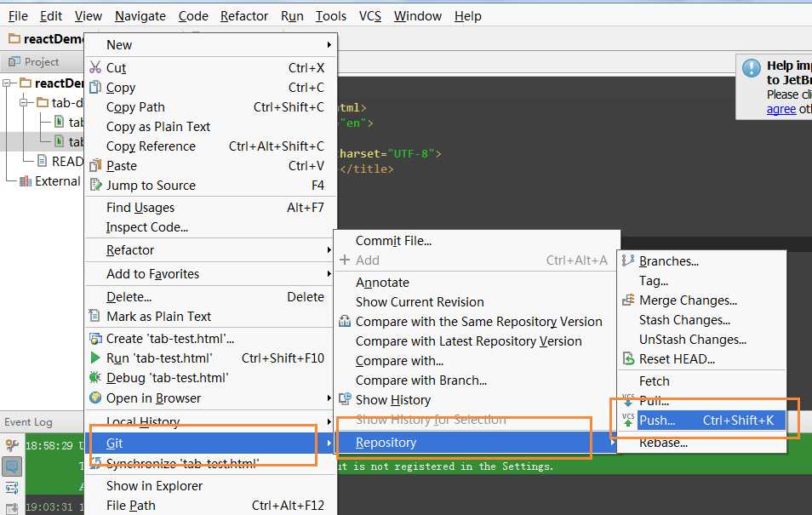Expand the Local History submenu arrow
812x515 pixels.
329,421
